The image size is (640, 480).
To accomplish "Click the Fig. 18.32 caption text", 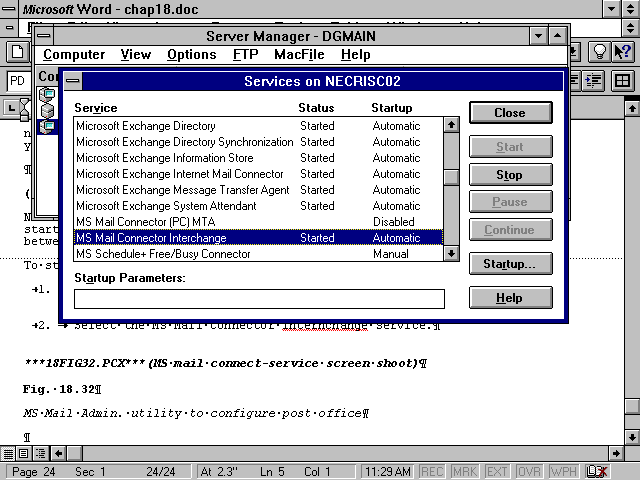I will 62,389.
